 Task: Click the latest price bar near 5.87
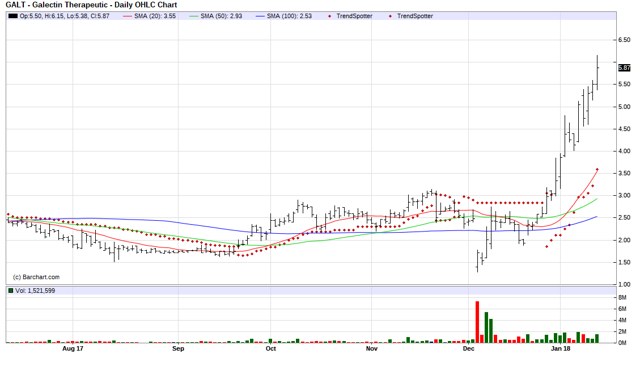coord(597,73)
